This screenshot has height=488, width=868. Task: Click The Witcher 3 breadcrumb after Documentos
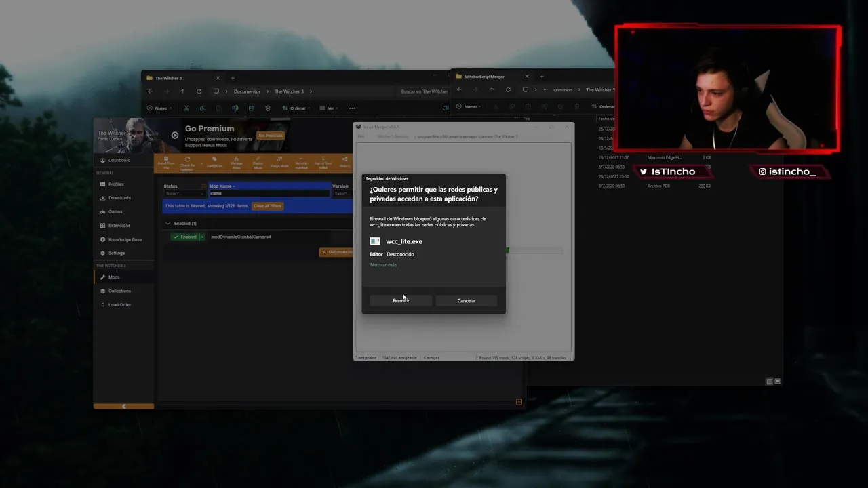[x=289, y=91]
